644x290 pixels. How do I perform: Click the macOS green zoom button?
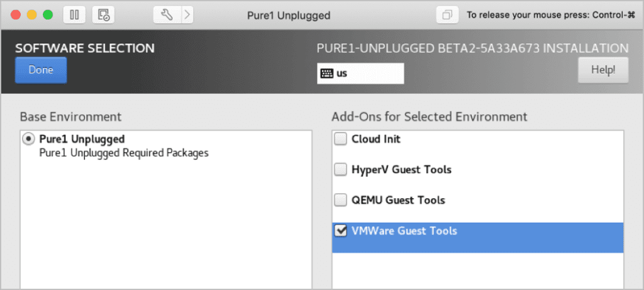click(x=48, y=15)
